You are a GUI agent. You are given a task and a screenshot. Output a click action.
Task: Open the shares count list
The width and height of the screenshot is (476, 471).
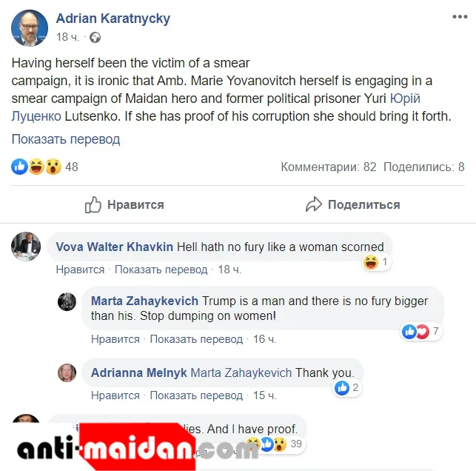pyautogui.click(x=423, y=167)
